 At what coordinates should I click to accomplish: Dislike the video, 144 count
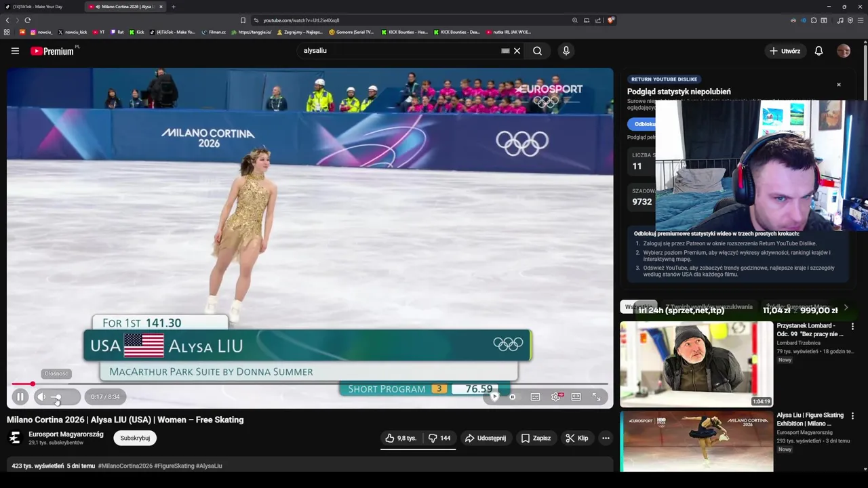(x=439, y=439)
